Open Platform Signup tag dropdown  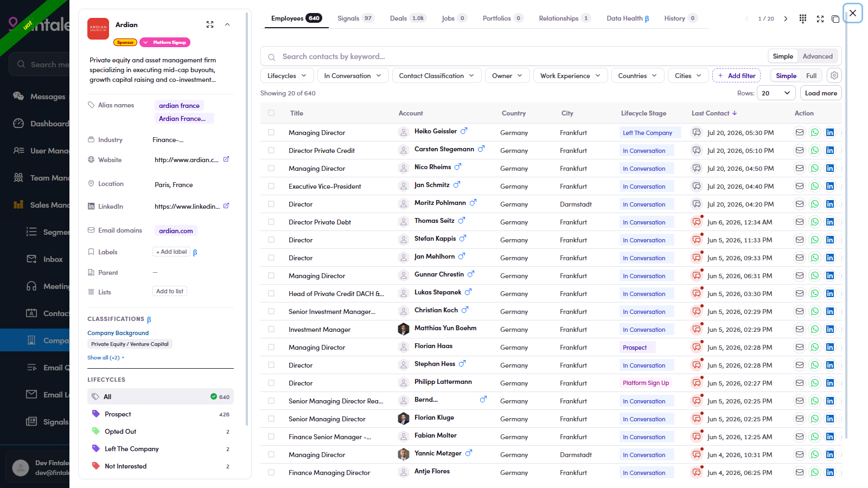click(x=165, y=42)
